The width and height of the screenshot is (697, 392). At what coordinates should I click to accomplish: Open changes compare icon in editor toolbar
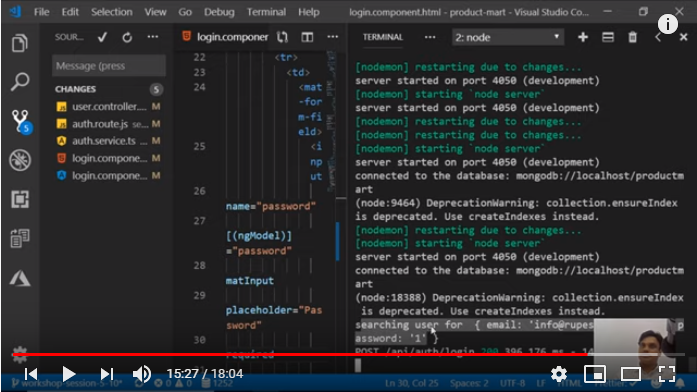coord(282,37)
